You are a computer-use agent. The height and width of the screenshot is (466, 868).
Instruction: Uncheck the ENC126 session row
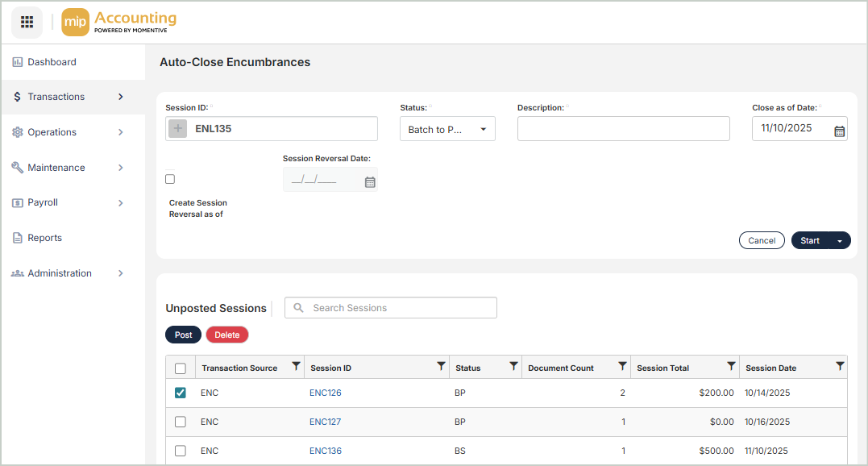pyautogui.click(x=181, y=393)
